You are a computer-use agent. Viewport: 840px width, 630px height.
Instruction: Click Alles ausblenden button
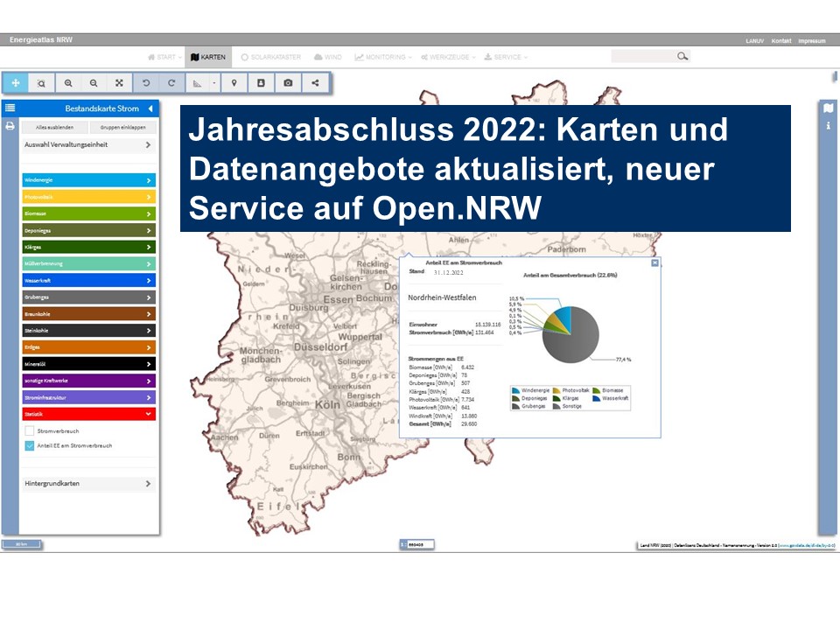[54, 128]
